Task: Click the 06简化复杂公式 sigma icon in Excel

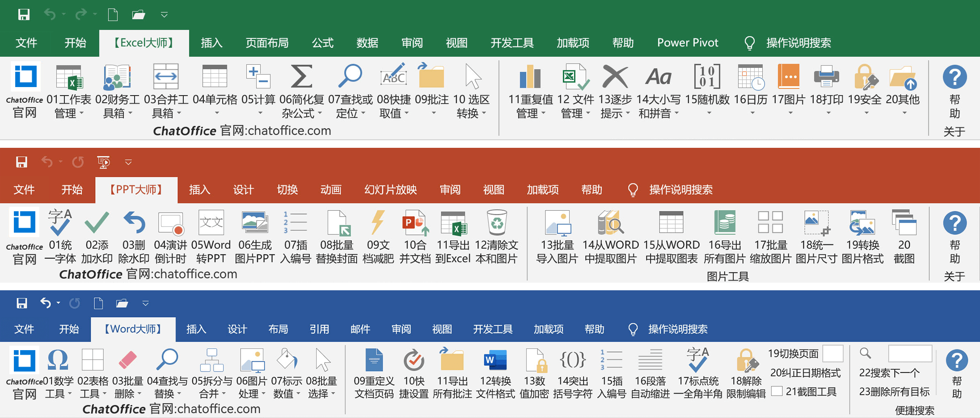Action: (x=302, y=76)
